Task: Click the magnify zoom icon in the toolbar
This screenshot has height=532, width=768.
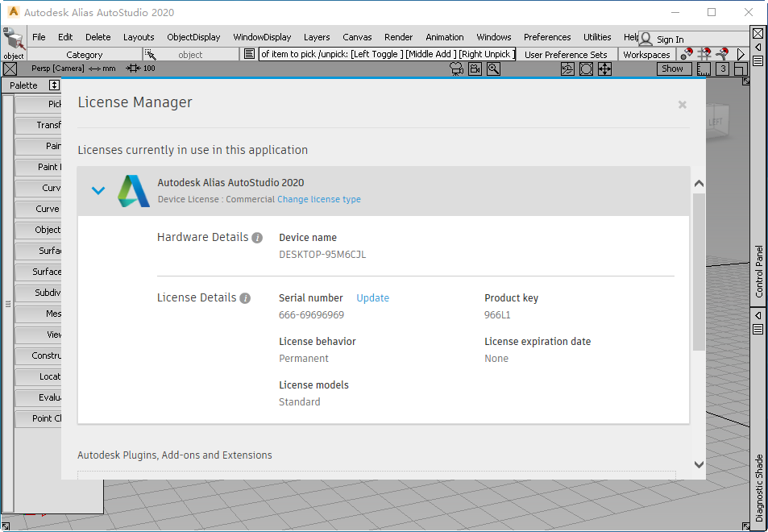Action: [x=493, y=69]
